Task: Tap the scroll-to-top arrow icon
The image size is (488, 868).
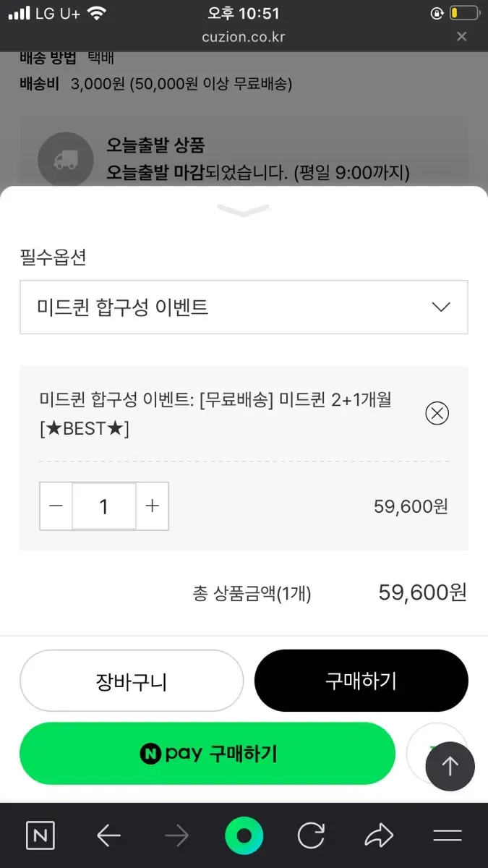Action: [x=450, y=766]
